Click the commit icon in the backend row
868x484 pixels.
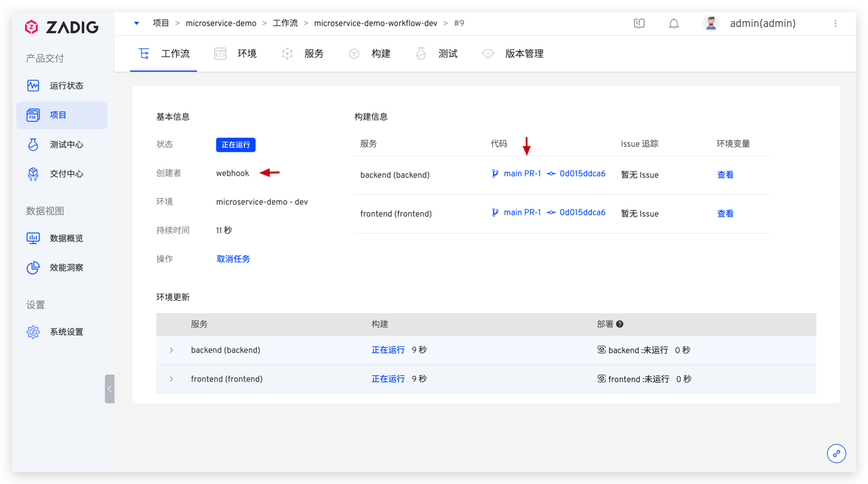pos(551,174)
